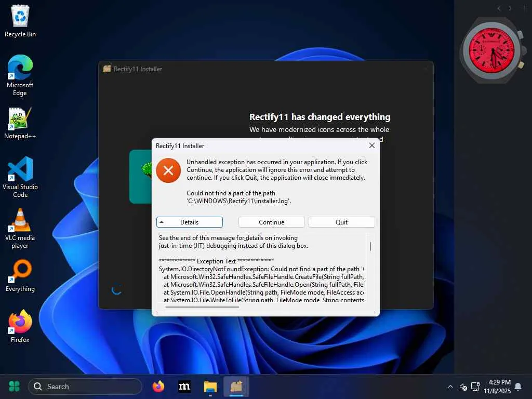Click the Rectify11 Installer background window icon
Screen dimensions: 532x399
pos(107,69)
